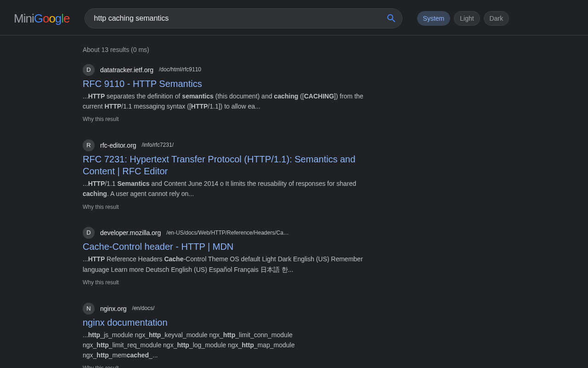This screenshot has width=588, height=368.
Task: Click the rfc-editor.org site name
Action: point(118,145)
